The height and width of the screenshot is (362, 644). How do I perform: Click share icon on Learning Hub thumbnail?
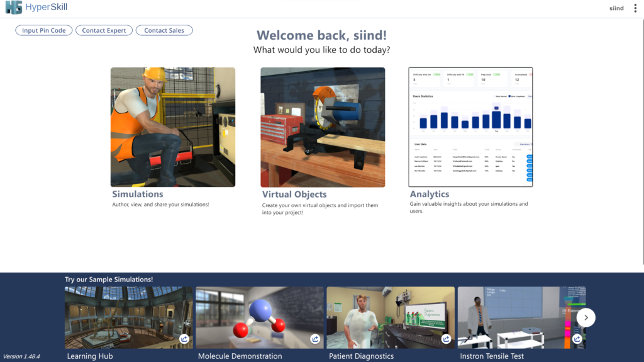pyautogui.click(x=184, y=339)
